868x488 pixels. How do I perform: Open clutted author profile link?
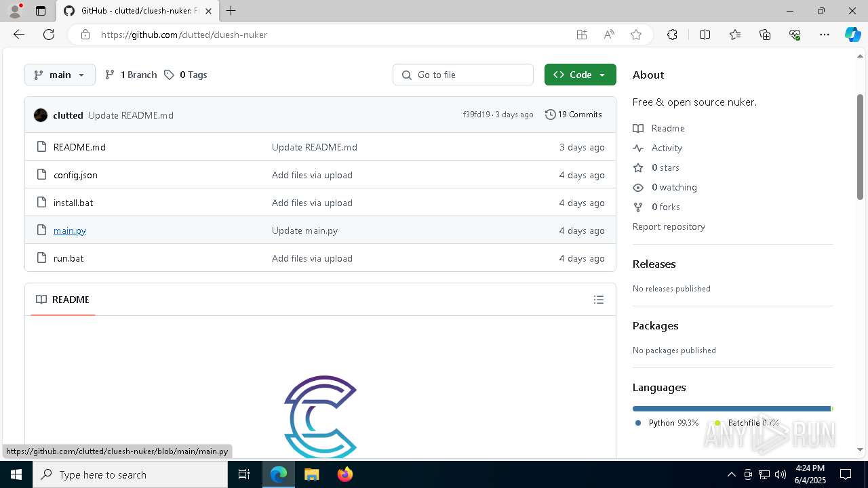(68, 115)
